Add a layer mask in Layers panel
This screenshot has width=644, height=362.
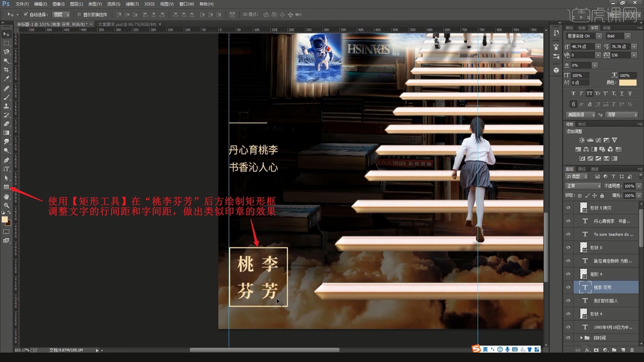tap(596, 349)
